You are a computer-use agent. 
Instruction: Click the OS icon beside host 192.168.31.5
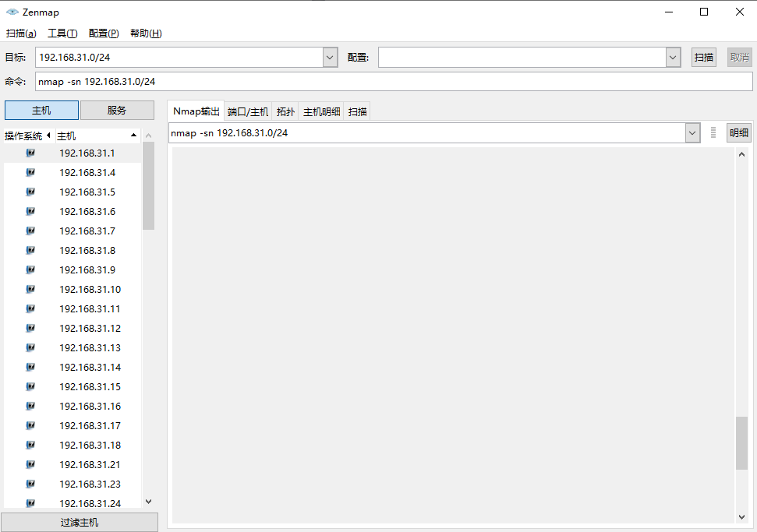point(30,192)
